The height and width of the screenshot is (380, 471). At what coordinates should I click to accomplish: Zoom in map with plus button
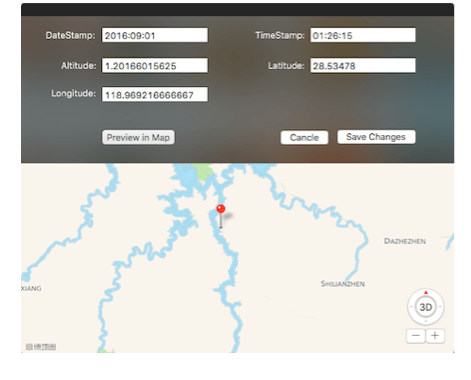tap(435, 335)
